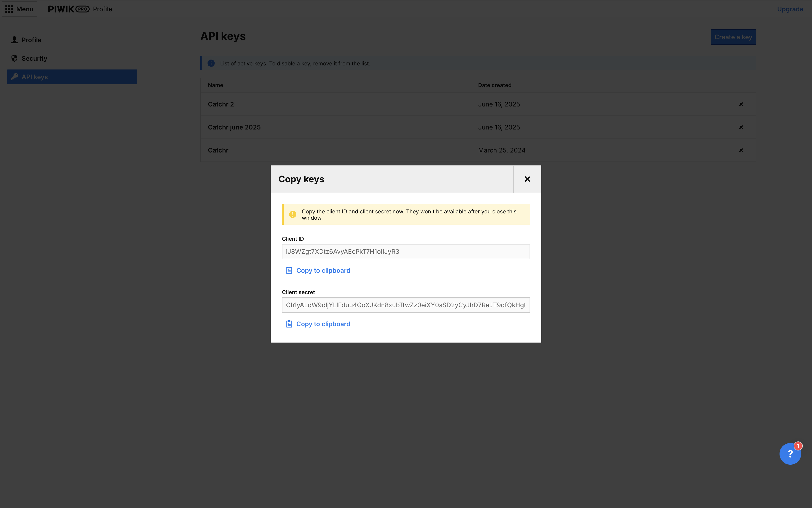Screen dimensions: 812x508
Task: Click the yellow warning icon in the dialog
Action: (293, 214)
